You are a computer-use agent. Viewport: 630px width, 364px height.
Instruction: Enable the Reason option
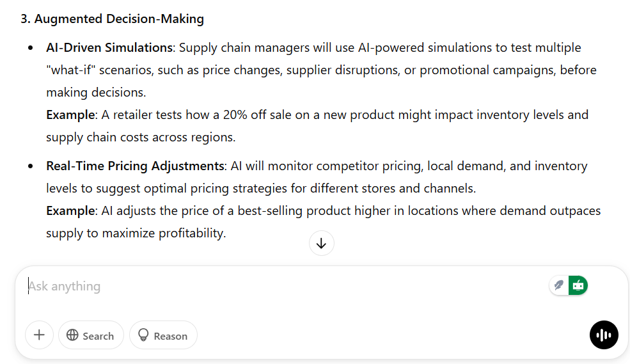tap(163, 335)
